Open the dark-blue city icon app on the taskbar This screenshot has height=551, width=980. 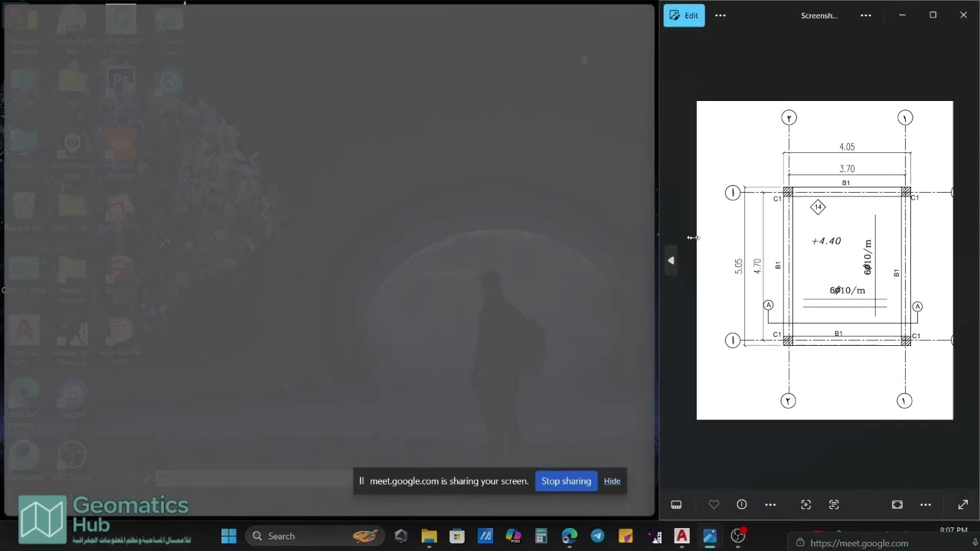(654, 536)
